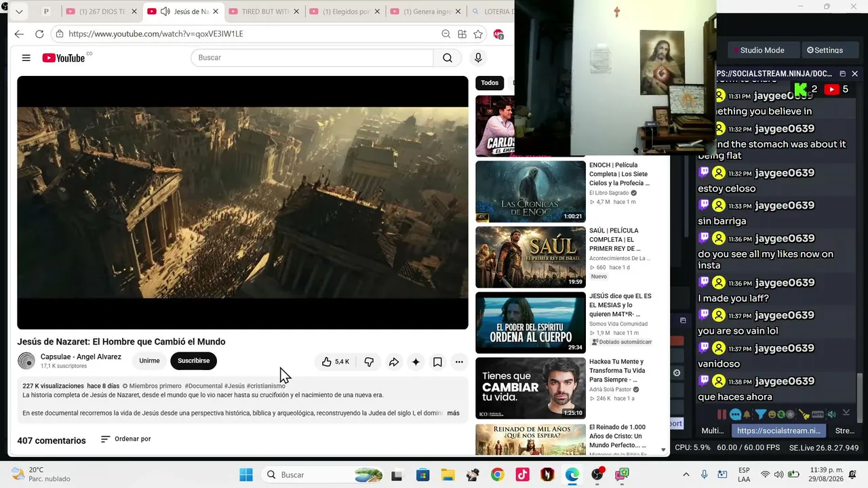Click the bell icon in the chat dock

click(747, 414)
